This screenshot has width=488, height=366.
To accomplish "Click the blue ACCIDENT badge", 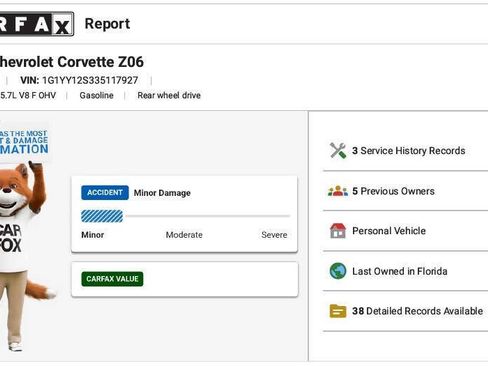I will tap(105, 193).
